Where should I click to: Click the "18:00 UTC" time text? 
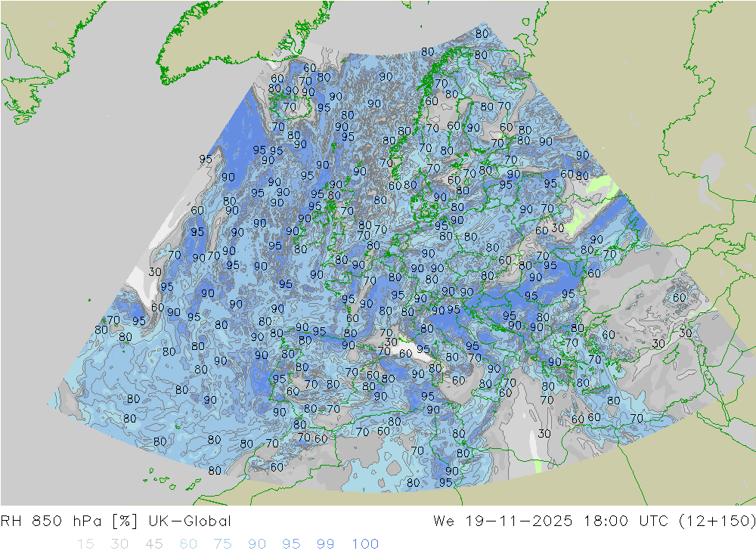pos(626,522)
